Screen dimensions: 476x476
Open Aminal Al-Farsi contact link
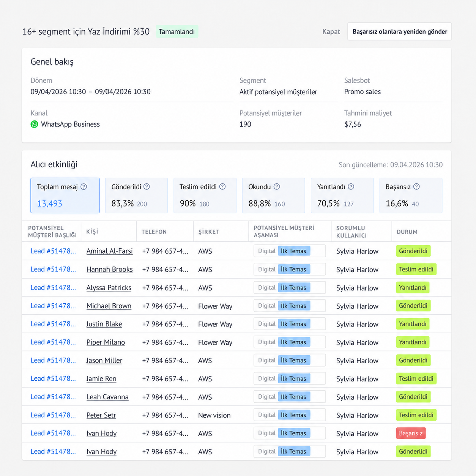pyautogui.click(x=110, y=251)
